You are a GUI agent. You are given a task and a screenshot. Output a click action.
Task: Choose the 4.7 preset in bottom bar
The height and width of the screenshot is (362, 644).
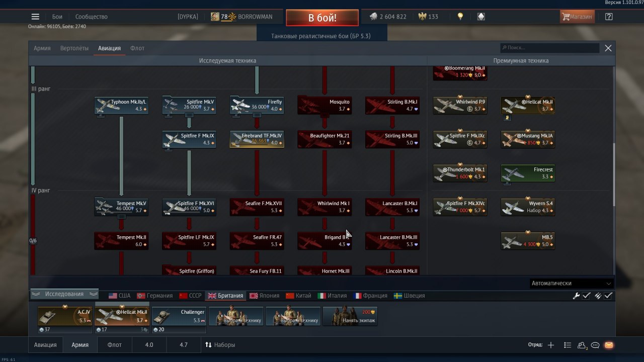[184, 345]
